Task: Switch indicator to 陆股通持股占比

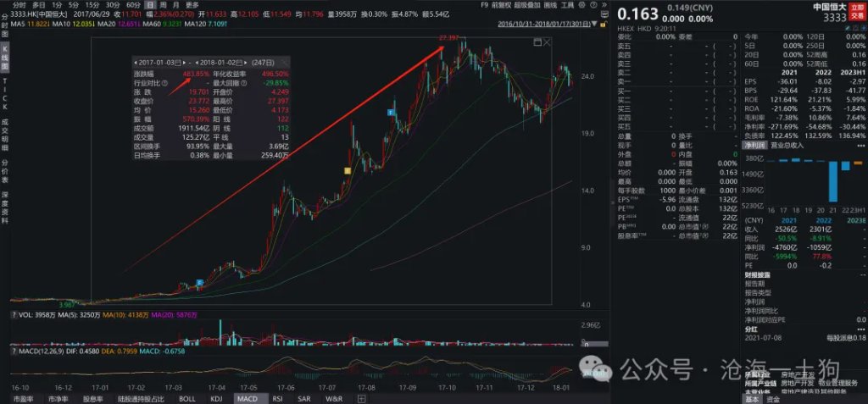Action: (x=140, y=398)
